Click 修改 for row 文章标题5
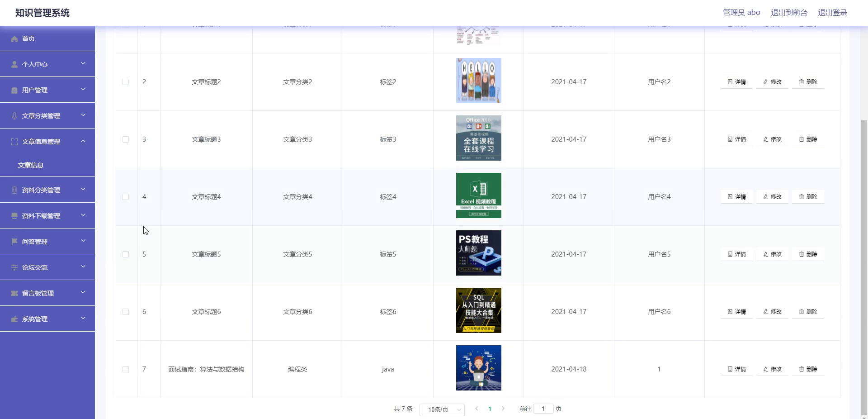The height and width of the screenshot is (419, 868). coord(772,254)
